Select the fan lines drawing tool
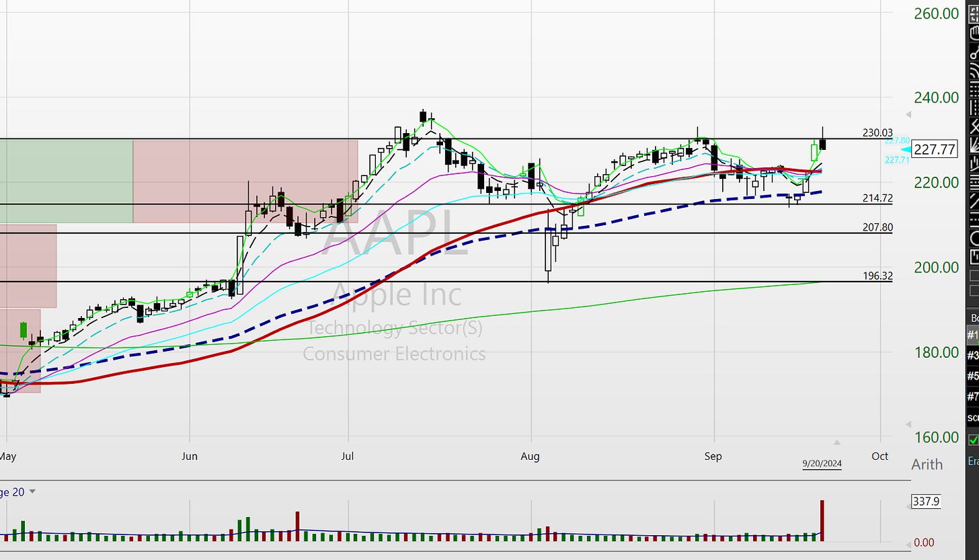 (974, 144)
